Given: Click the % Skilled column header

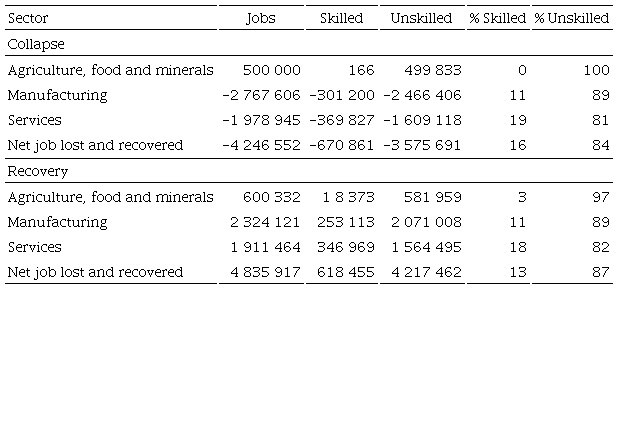Looking at the screenshot, I should [497, 19].
